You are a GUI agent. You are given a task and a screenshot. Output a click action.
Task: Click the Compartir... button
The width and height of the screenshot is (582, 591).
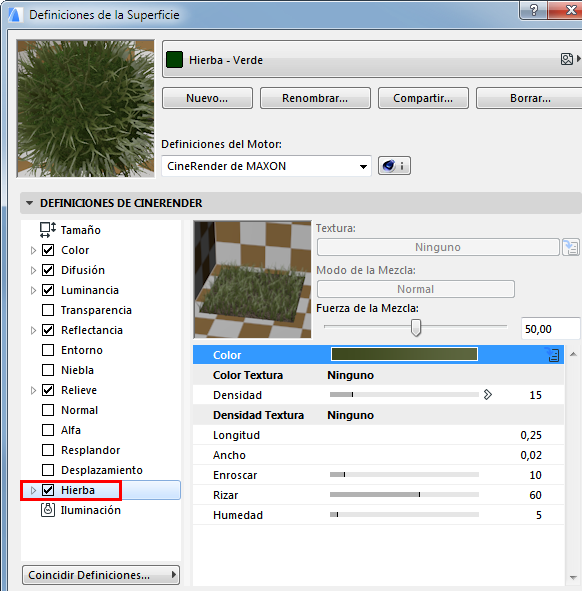[x=423, y=98]
